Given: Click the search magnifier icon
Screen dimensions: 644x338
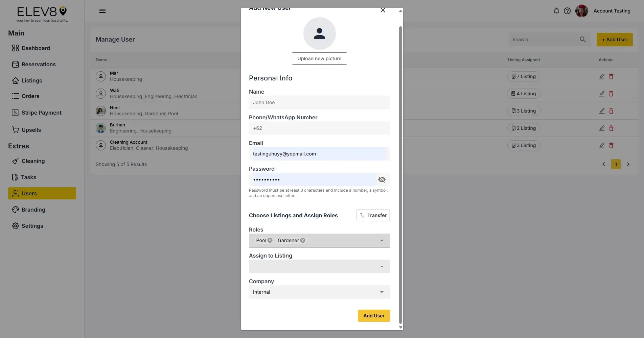Looking at the screenshot, I should click(582, 40).
